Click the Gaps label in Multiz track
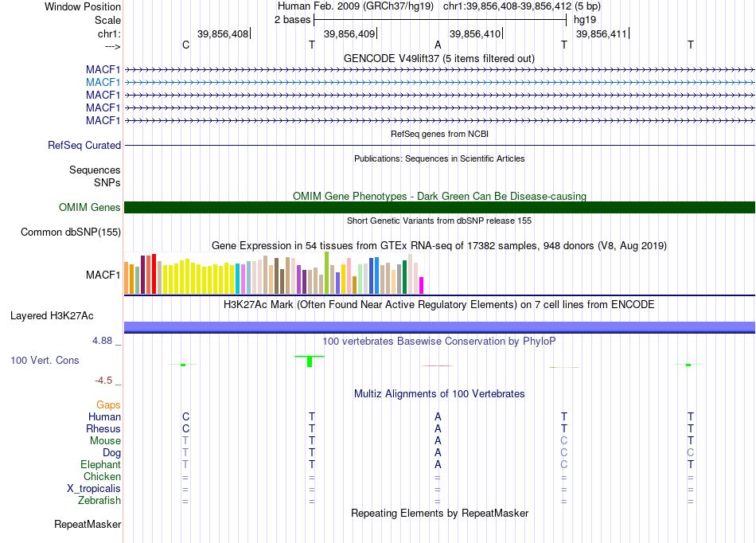 (108, 405)
